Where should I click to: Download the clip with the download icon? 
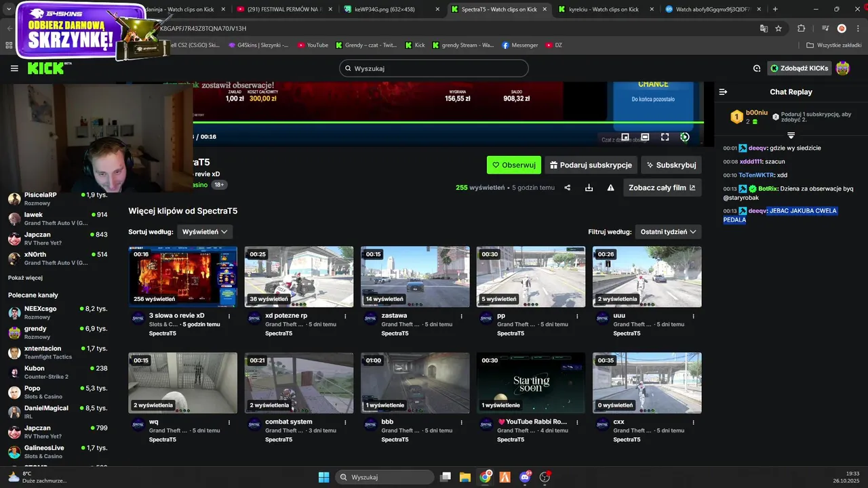coord(589,188)
